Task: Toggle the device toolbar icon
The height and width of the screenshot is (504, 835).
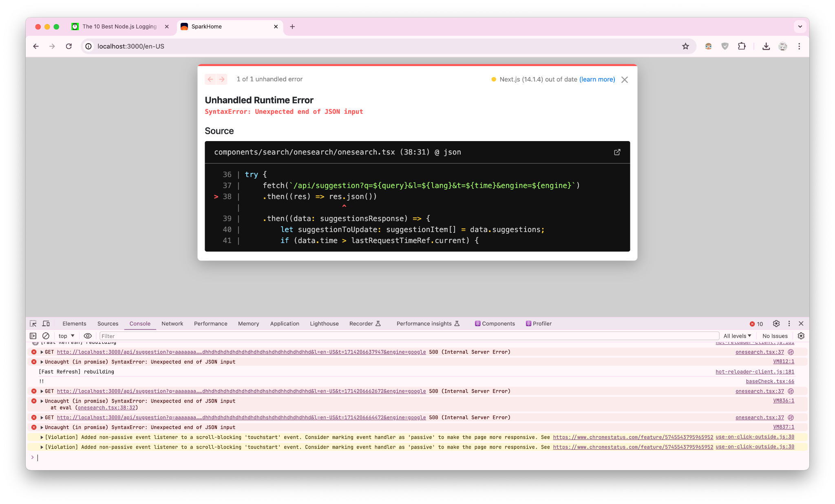Action: (46, 323)
